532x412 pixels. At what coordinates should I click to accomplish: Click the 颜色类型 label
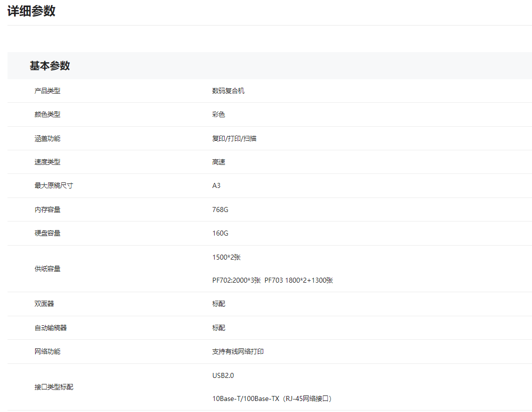click(47, 114)
